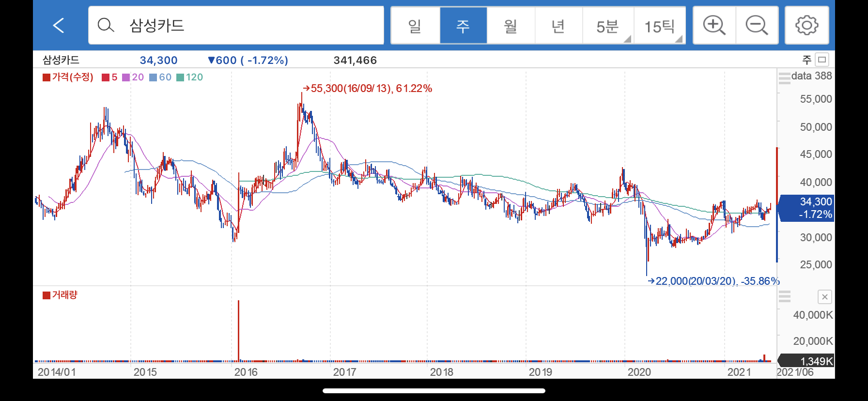Image resolution: width=868 pixels, height=401 pixels.
Task: Tap the 주 period label near maximize
Action: pyautogui.click(x=806, y=60)
